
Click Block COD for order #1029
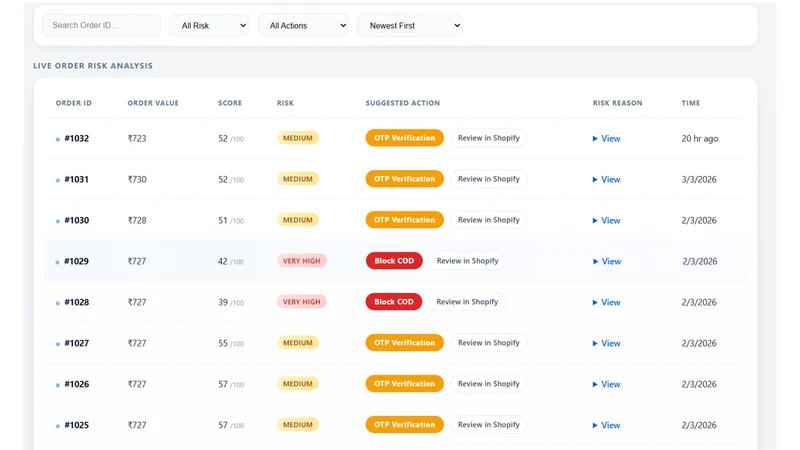click(394, 261)
